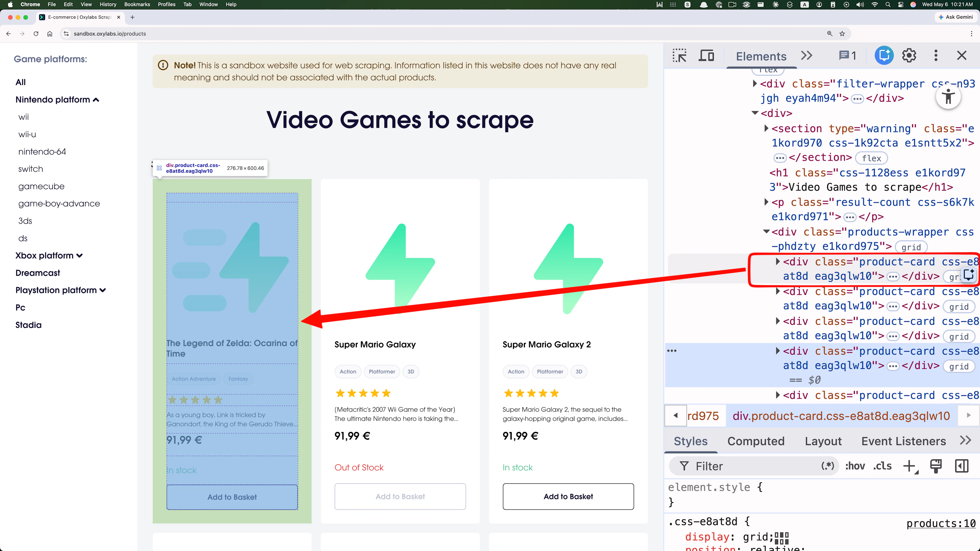Go to the browser home icon
980x551 pixels.
[x=50, y=33]
